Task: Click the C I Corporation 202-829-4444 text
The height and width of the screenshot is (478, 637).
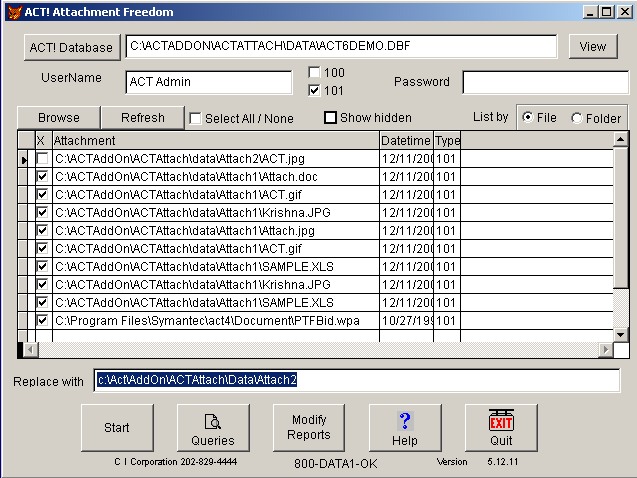Action: point(176,462)
